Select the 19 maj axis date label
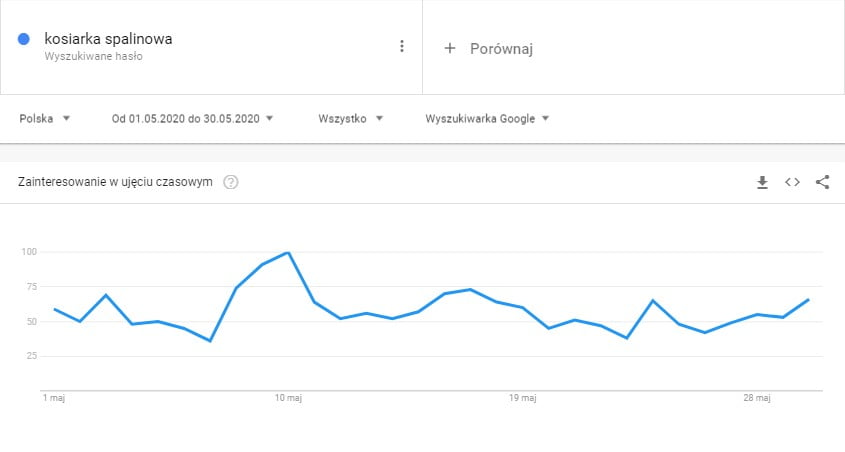The image size is (845, 452). (x=523, y=398)
